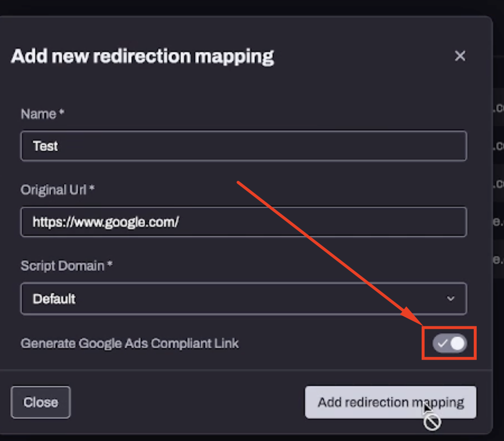Click the dialog title Add new redirection mapping

tap(143, 56)
